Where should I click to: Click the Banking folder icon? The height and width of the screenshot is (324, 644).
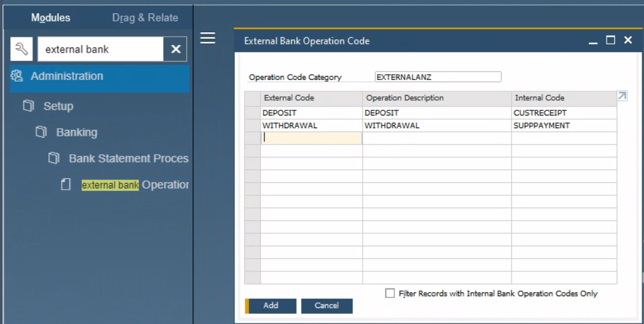click(41, 132)
